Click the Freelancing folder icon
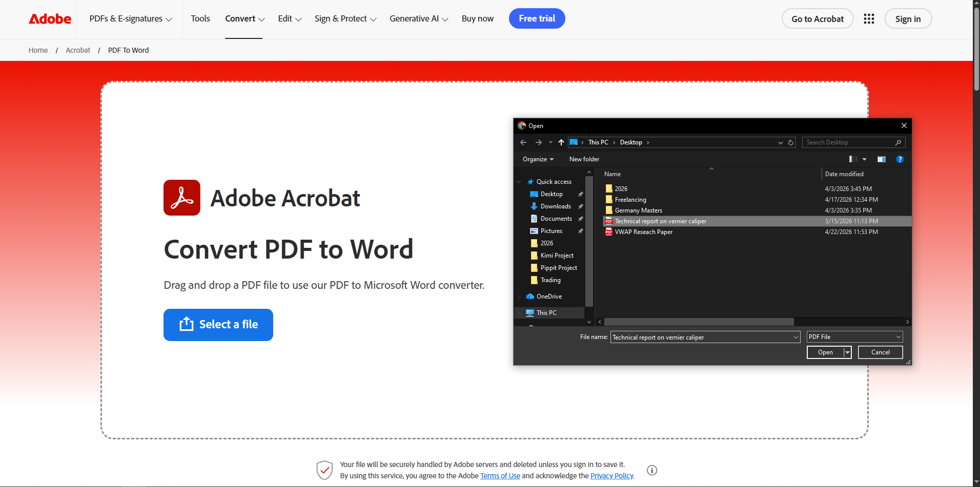The height and width of the screenshot is (487, 980). coord(609,200)
